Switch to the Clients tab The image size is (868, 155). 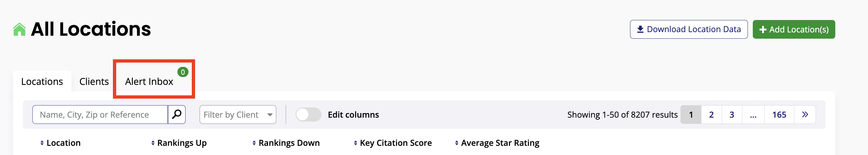94,82
